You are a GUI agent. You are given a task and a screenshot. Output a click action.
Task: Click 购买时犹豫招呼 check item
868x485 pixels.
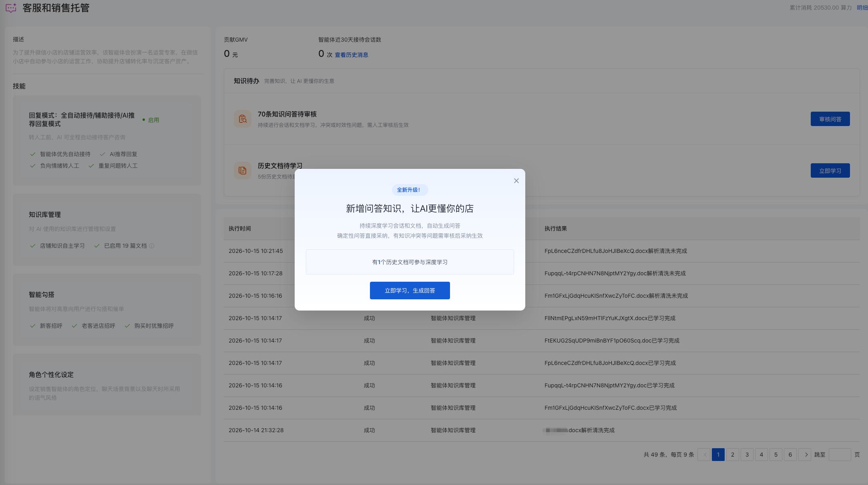coord(149,326)
